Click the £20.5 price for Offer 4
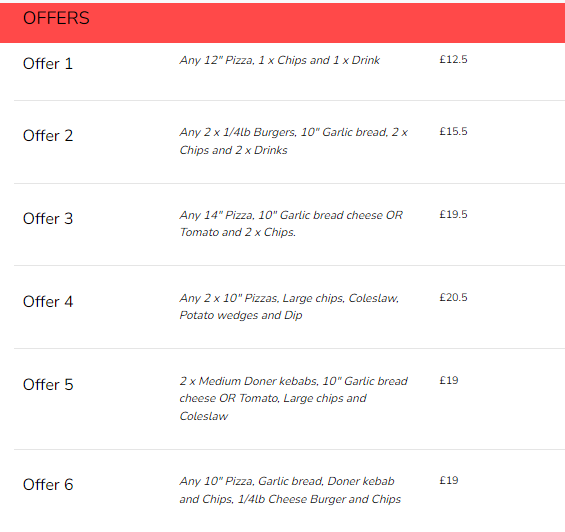The image size is (565, 532). tap(453, 297)
